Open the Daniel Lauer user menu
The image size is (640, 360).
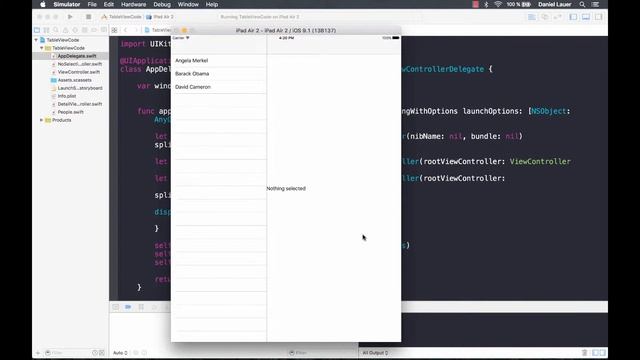[554, 4]
